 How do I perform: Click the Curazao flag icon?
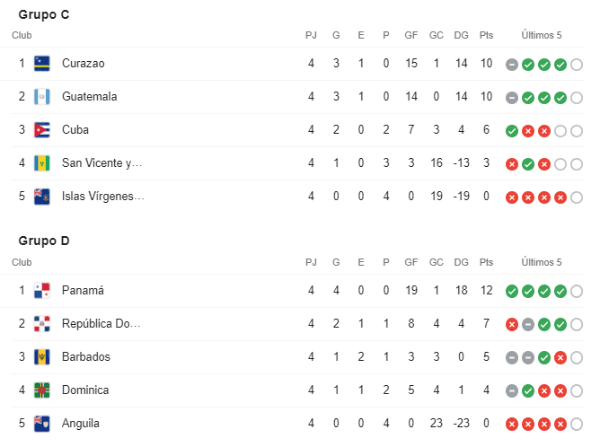(42, 63)
